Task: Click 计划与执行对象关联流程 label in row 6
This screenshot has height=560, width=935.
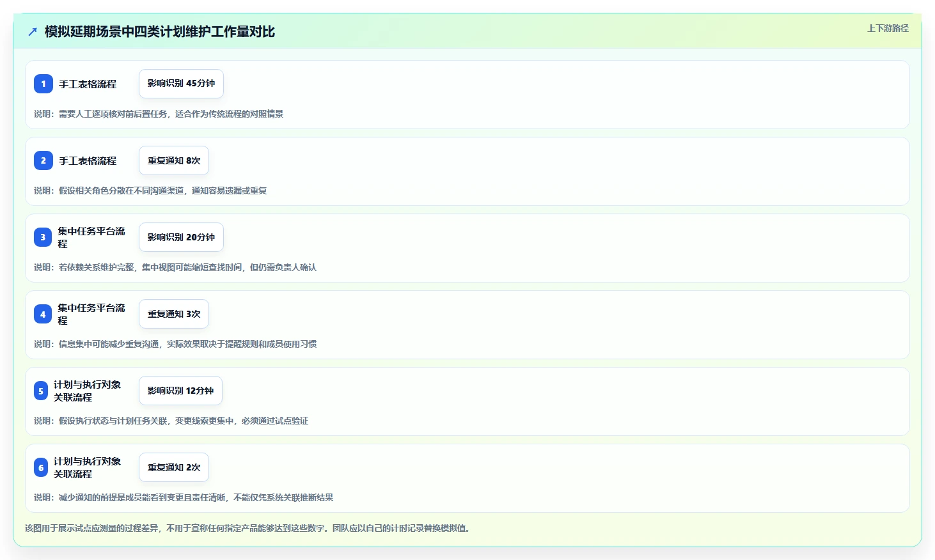Action: coord(87,467)
